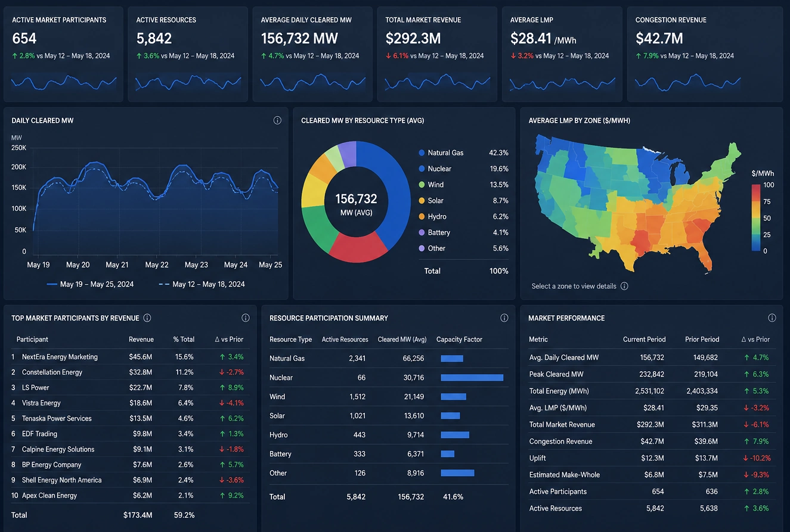Sort by % Total column header
The width and height of the screenshot is (790, 532).
tap(184, 340)
